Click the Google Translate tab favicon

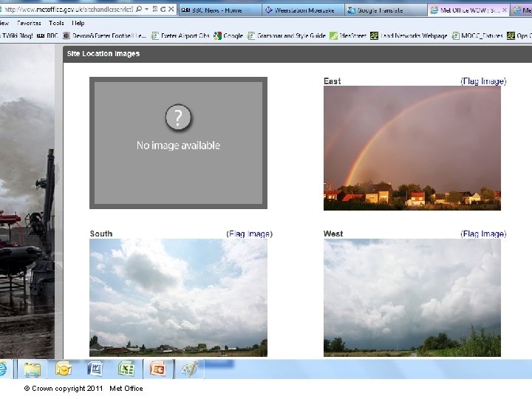pos(351,10)
